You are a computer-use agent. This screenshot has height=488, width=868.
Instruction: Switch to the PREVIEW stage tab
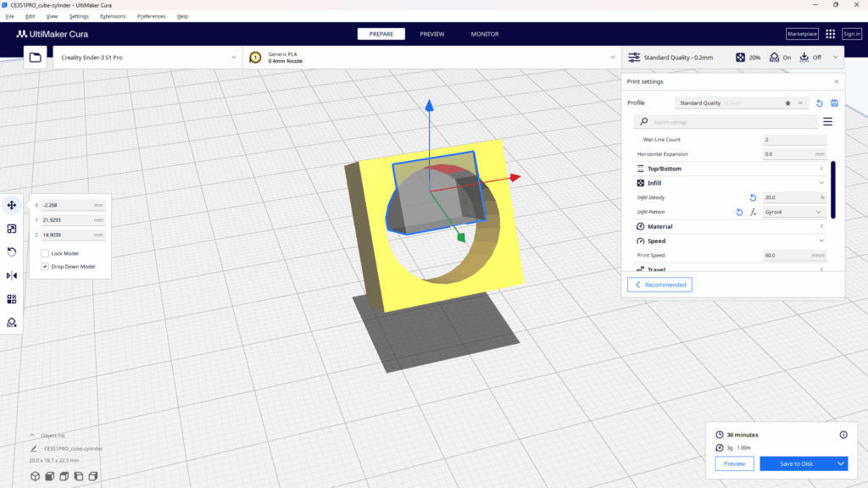pos(431,34)
